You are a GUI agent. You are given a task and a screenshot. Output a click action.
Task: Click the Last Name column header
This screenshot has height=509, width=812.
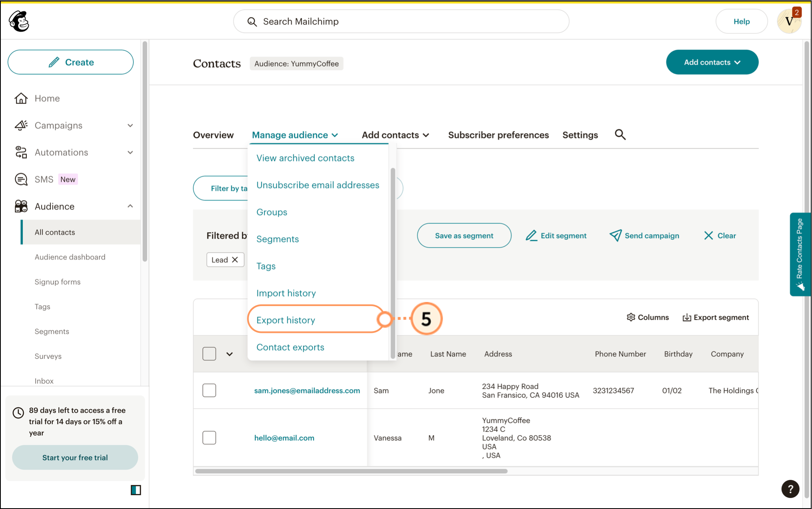click(448, 354)
